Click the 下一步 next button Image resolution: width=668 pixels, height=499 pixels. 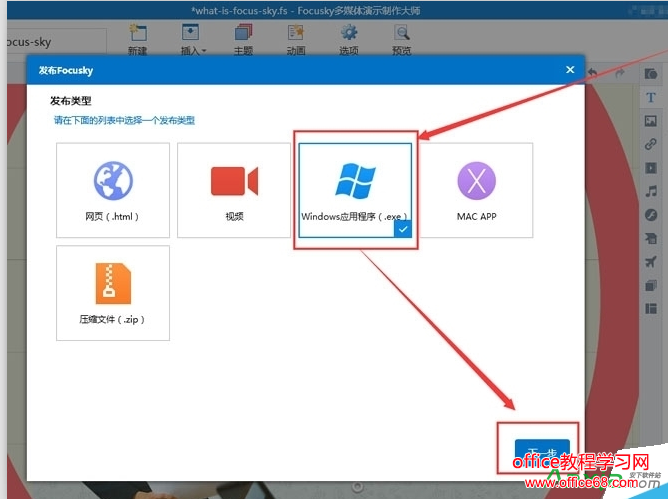click(542, 453)
